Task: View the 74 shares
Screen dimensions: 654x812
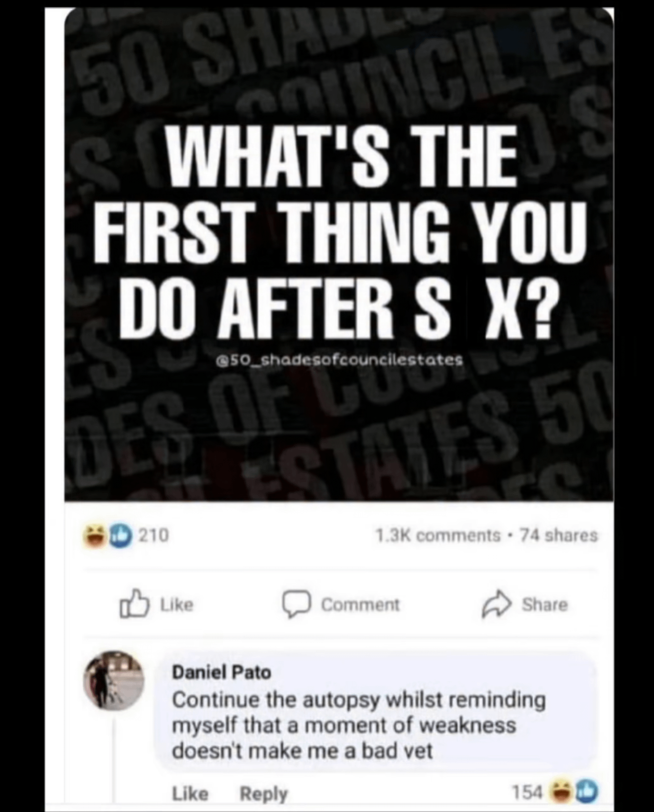Action: click(559, 535)
